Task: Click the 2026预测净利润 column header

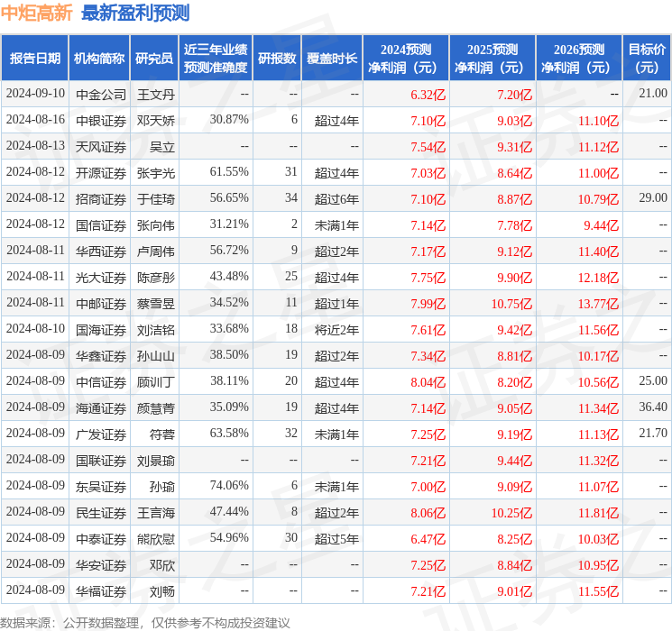Action: [579, 59]
